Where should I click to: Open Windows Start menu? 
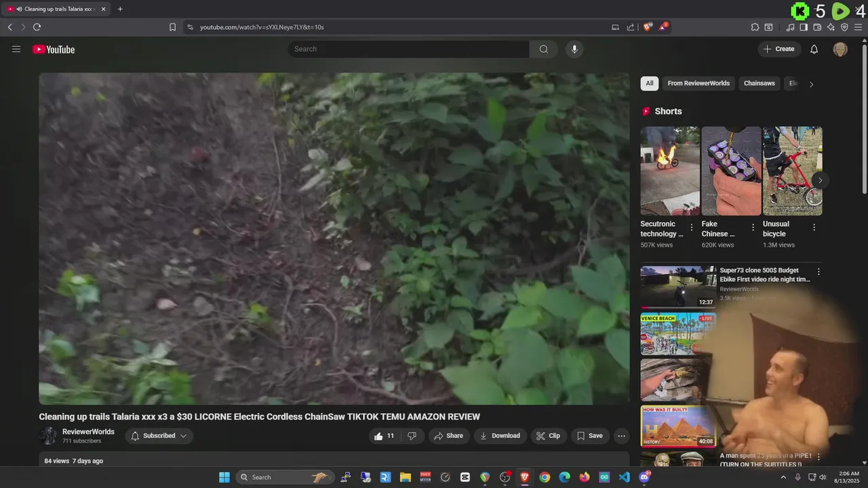pyautogui.click(x=224, y=477)
